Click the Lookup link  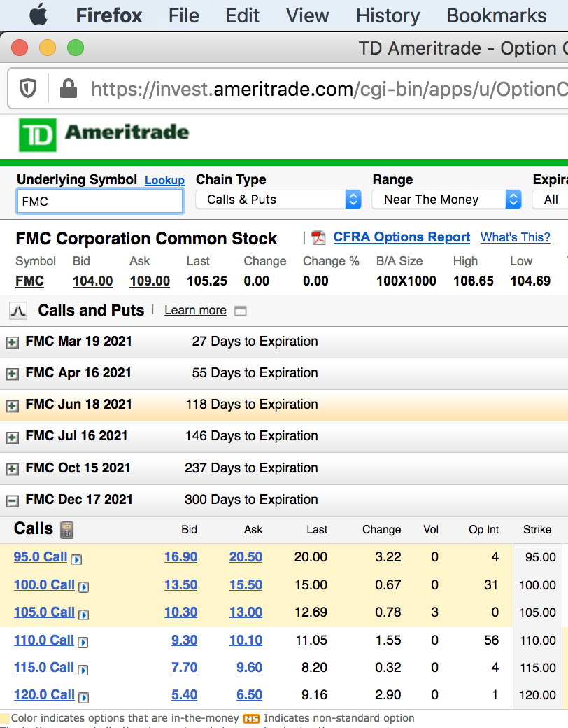[165, 180]
